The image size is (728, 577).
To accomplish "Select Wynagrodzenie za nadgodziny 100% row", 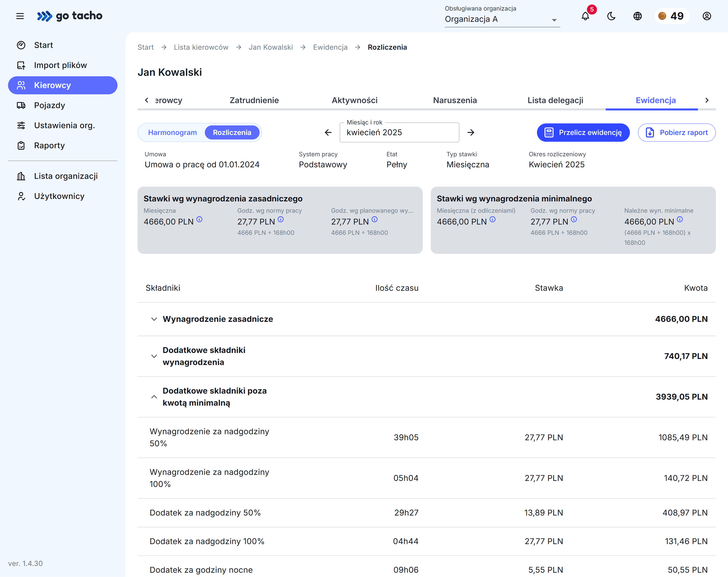I will 427,478.
